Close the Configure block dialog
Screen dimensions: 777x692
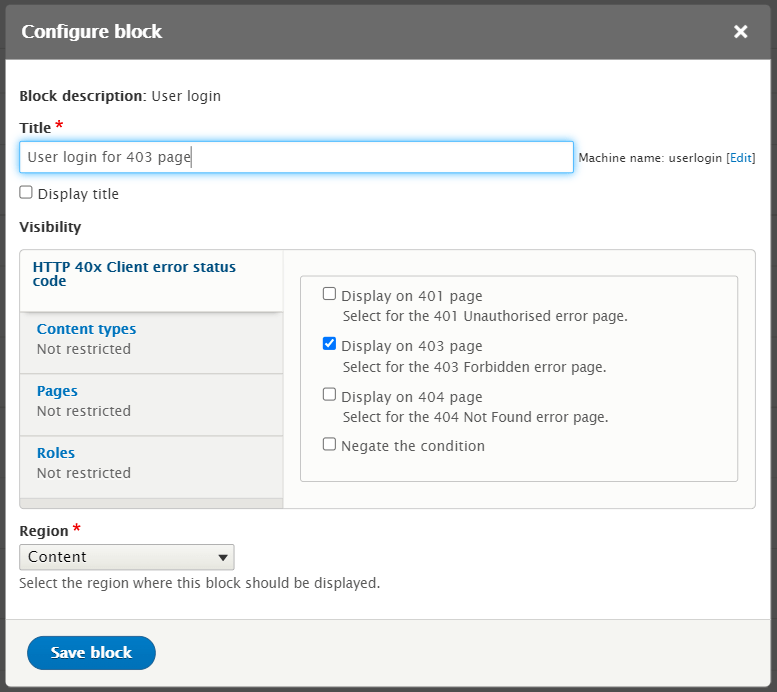coord(740,32)
